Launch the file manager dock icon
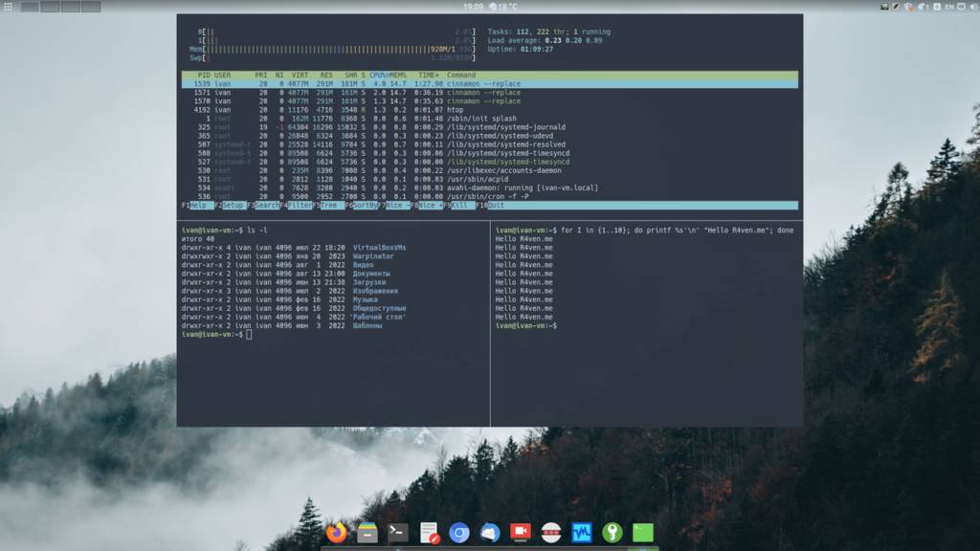 click(x=367, y=533)
